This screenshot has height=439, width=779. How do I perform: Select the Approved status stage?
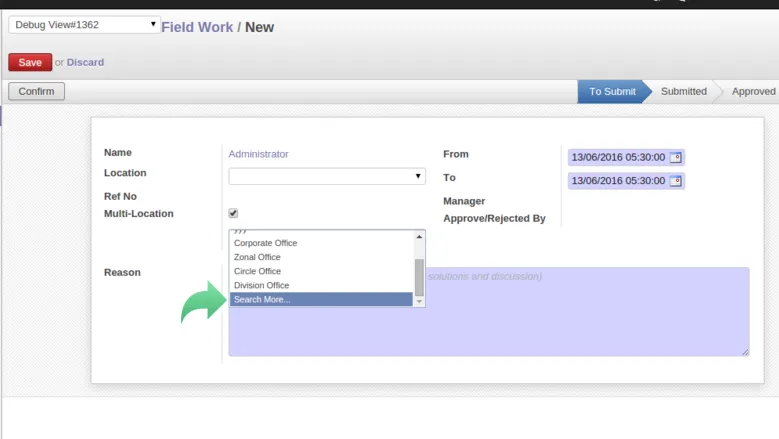[x=753, y=91]
